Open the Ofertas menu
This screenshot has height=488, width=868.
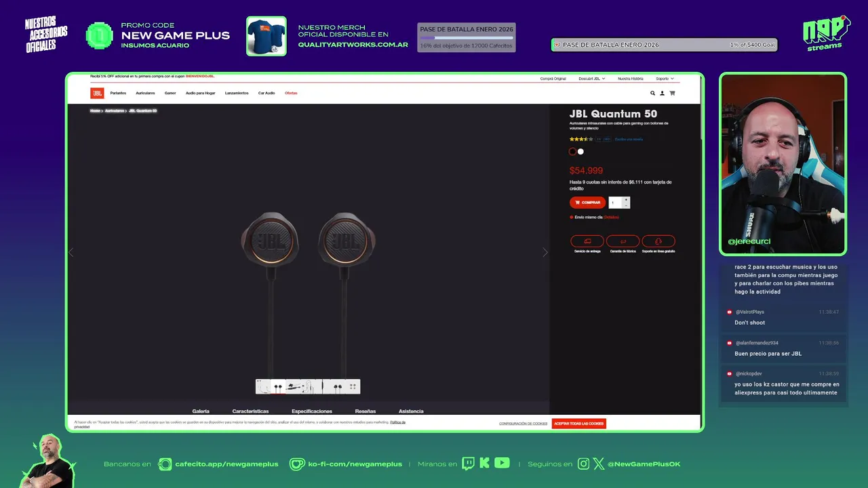[x=291, y=93]
